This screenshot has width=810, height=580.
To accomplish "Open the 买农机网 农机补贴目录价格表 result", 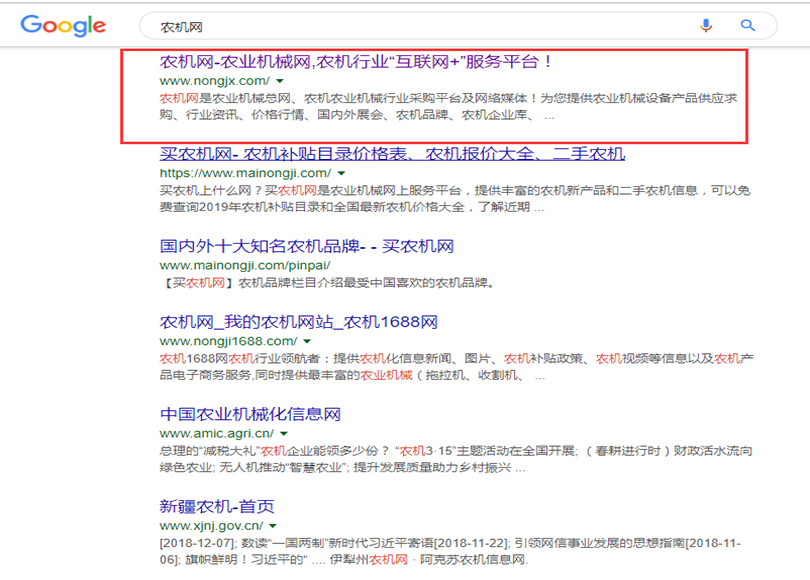I will pyautogui.click(x=392, y=154).
